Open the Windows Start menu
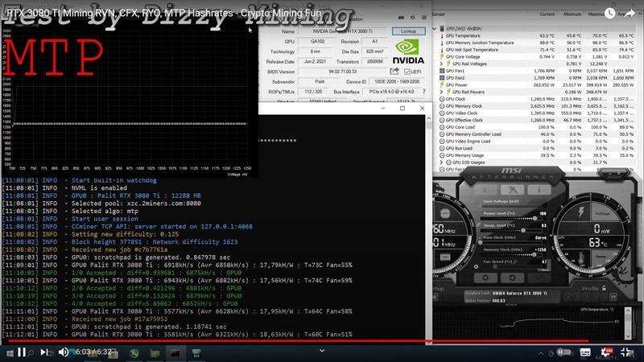Viewport: 644px width, 362px height. pyautogui.click(x=10, y=353)
